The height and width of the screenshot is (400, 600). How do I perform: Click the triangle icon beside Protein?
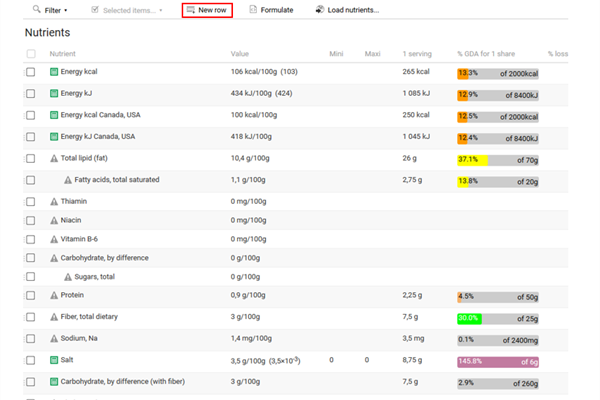coord(54,295)
